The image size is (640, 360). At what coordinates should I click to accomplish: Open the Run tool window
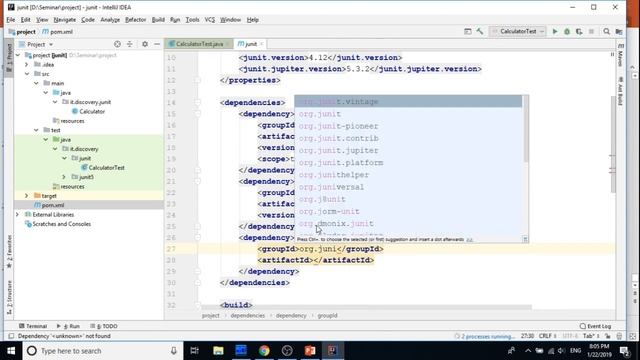coord(69,326)
